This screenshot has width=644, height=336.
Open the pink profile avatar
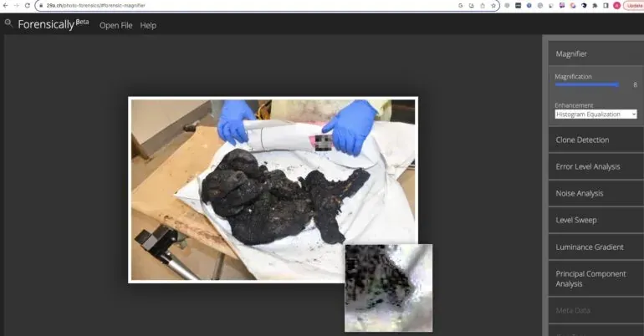point(616,5)
